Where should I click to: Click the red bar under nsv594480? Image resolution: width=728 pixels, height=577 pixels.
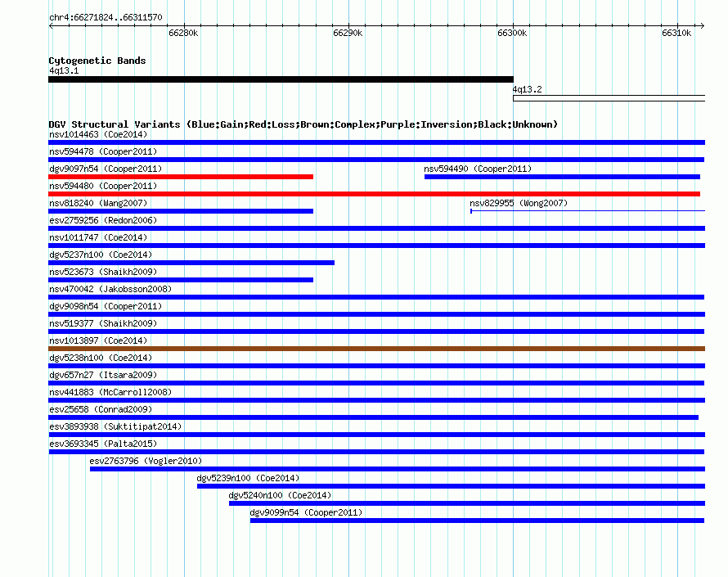point(374,194)
